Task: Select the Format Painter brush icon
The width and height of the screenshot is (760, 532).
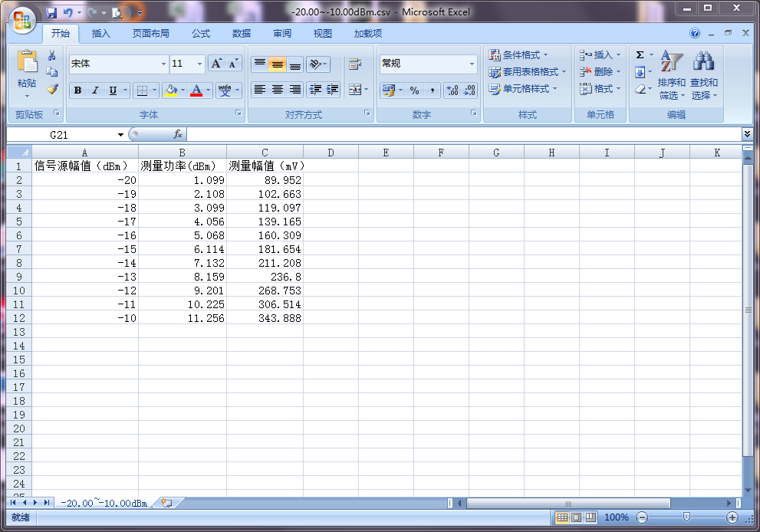Action: [x=52, y=89]
